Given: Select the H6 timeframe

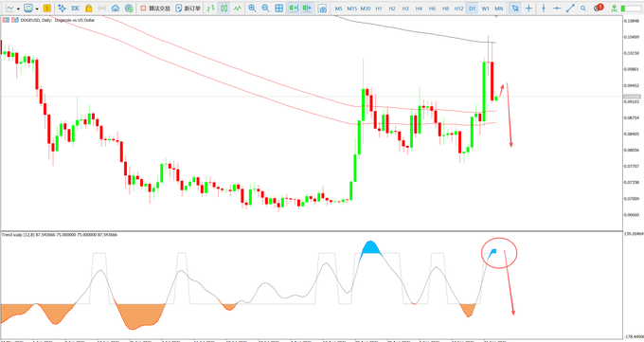Looking at the screenshot, I should (x=432, y=9).
